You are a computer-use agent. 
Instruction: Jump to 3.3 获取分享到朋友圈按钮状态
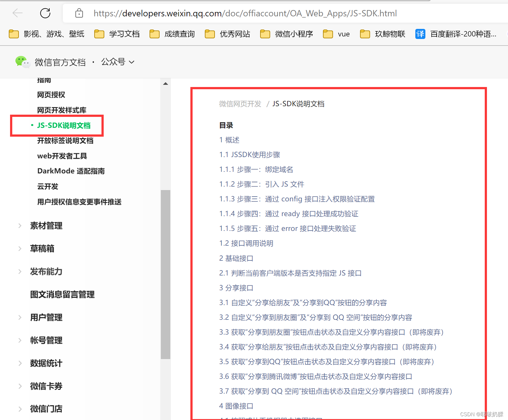point(331,332)
